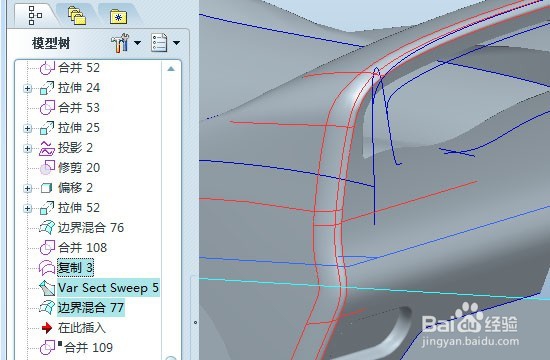Select the 合并 109 merge feature icon
The image size is (550, 360).
click(47, 348)
